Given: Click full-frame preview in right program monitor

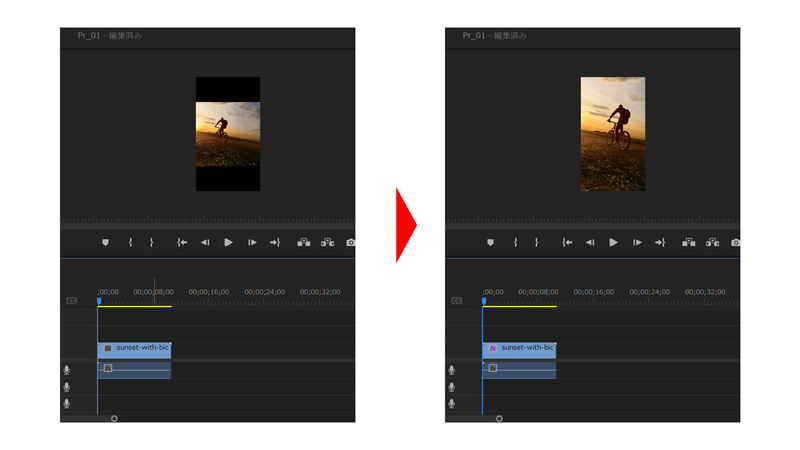Looking at the screenshot, I should (613, 134).
